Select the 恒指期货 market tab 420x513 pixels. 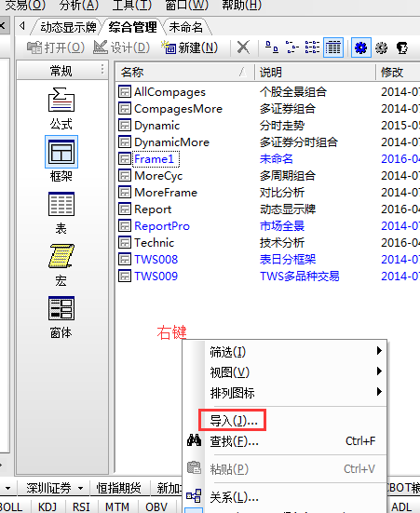pos(118,488)
